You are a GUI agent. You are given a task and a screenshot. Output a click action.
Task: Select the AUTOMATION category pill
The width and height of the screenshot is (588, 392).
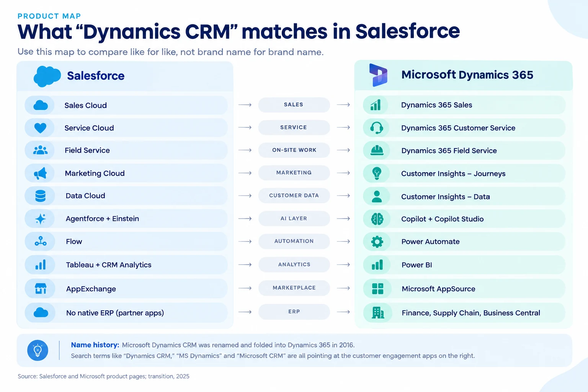pyautogui.click(x=294, y=241)
